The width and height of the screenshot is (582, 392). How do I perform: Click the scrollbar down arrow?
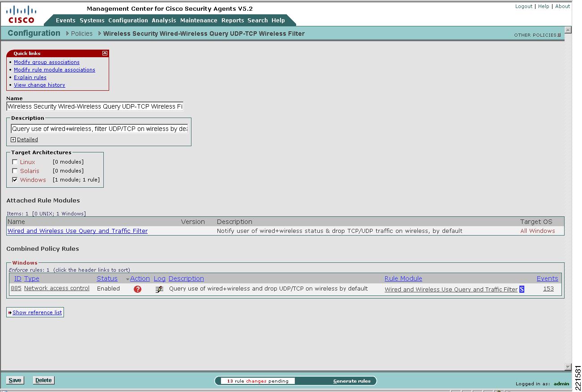pyautogui.click(x=568, y=367)
